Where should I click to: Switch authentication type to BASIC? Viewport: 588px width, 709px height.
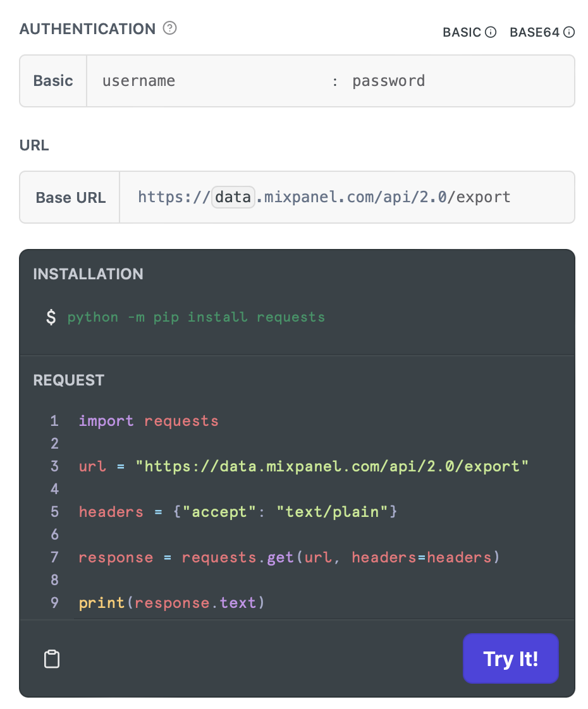click(x=462, y=32)
